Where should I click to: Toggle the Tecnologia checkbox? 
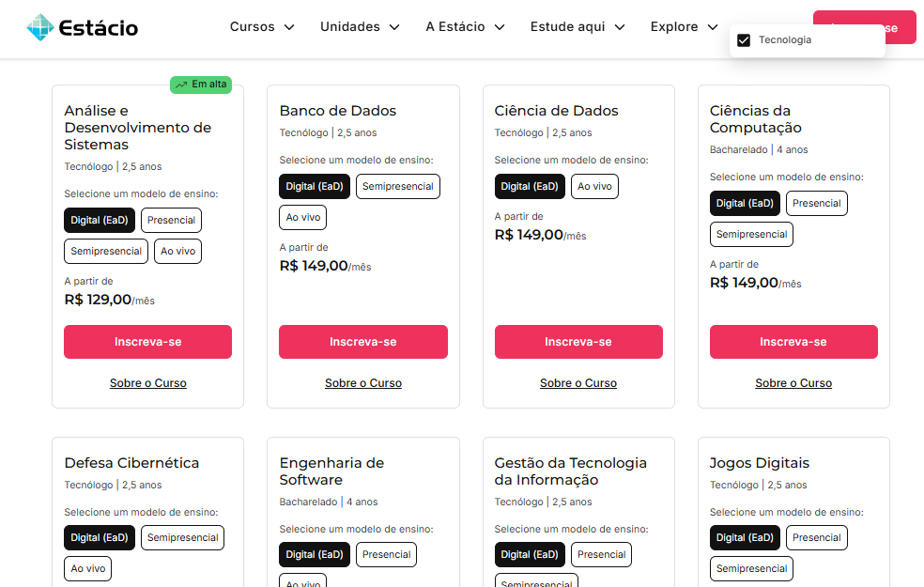click(744, 40)
